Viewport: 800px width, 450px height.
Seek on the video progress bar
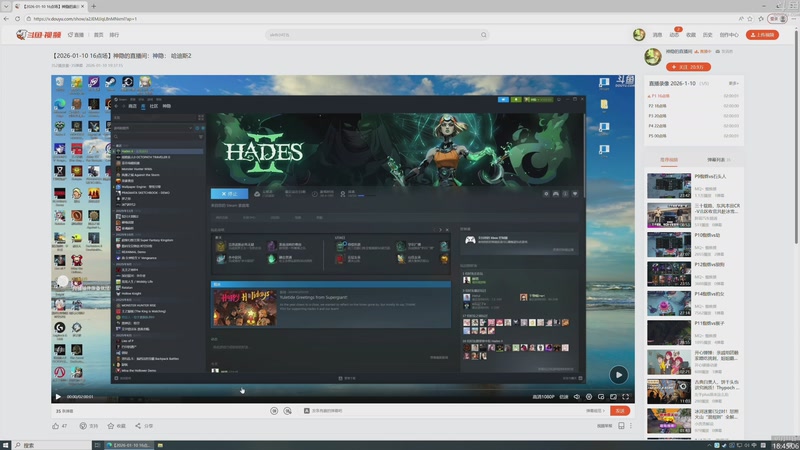point(343,390)
